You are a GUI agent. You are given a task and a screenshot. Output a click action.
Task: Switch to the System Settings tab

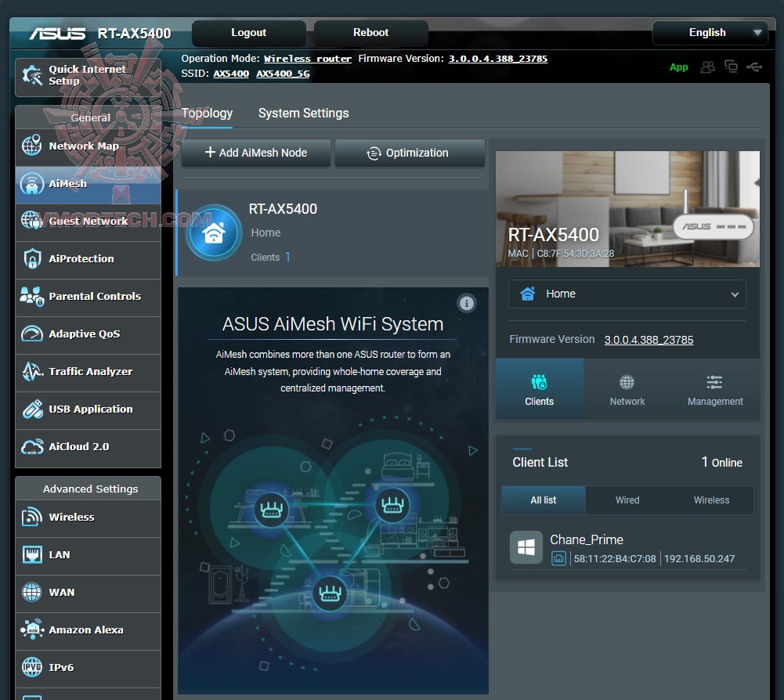pos(304,113)
